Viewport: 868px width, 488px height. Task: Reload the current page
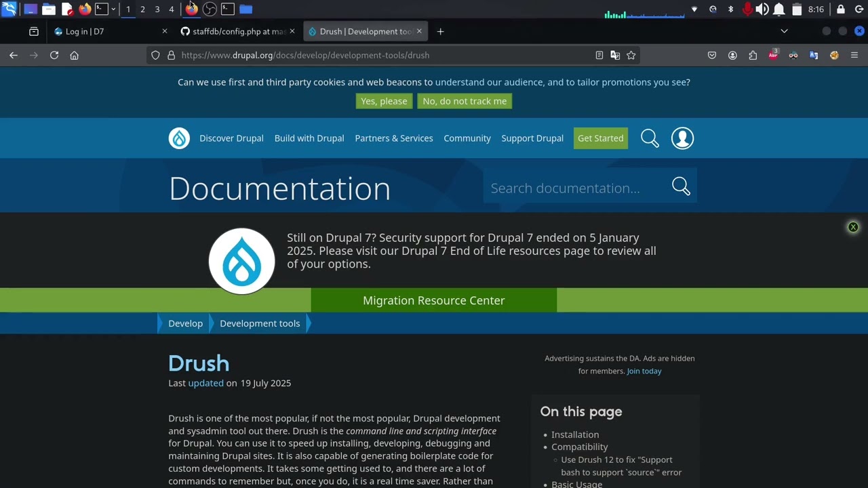54,55
